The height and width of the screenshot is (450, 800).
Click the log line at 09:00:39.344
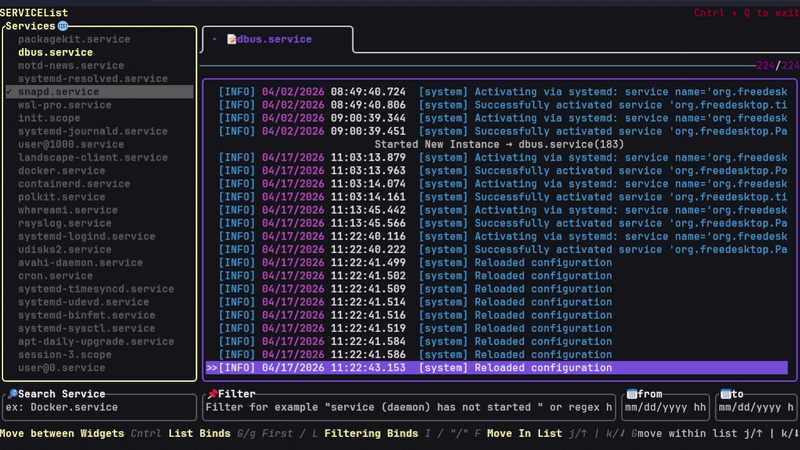click(497, 118)
